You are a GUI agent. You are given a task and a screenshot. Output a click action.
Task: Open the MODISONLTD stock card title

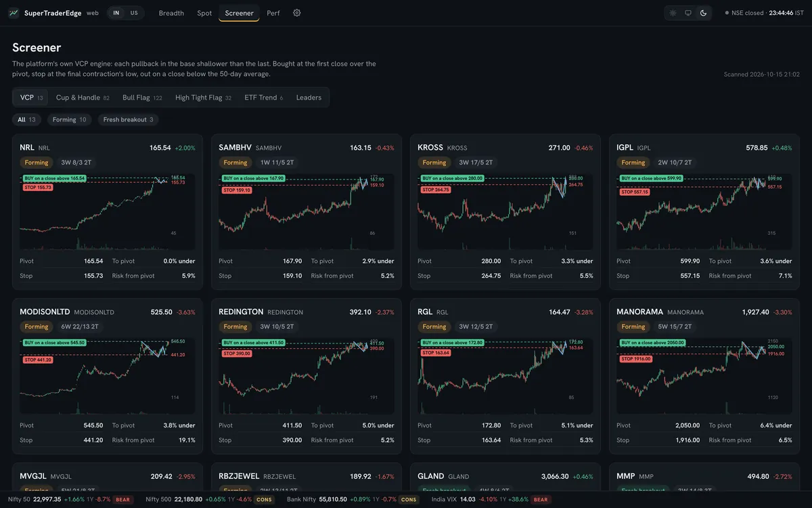point(45,312)
